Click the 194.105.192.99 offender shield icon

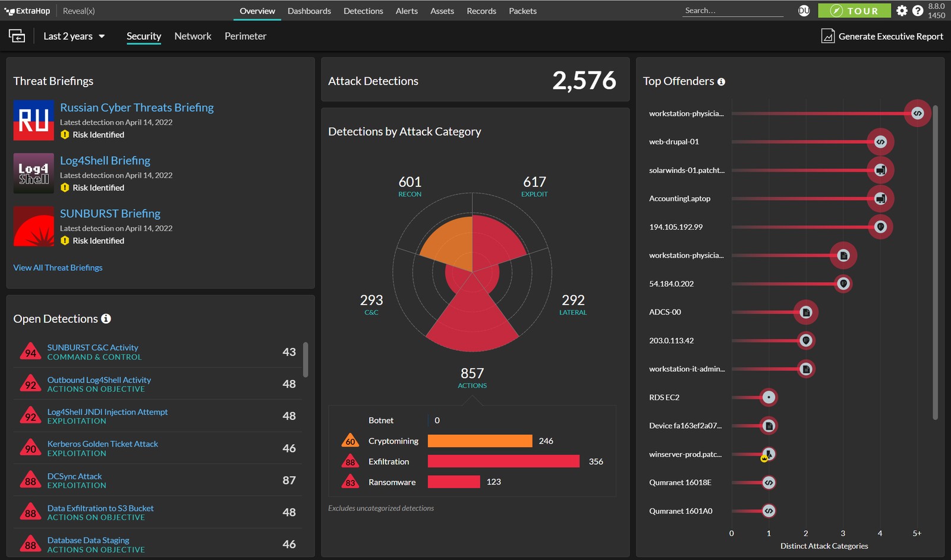click(880, 227)
